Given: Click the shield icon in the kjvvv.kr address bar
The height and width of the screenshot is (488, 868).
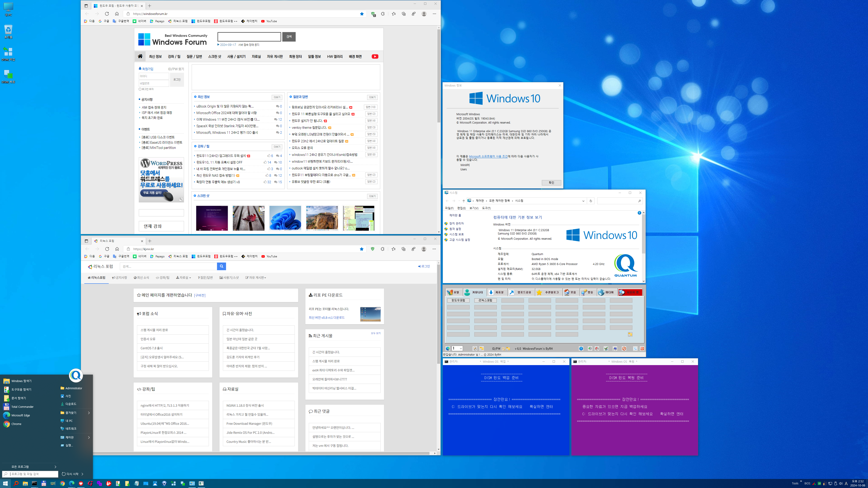Looking at the screenshot, I should tap(373, 249).
